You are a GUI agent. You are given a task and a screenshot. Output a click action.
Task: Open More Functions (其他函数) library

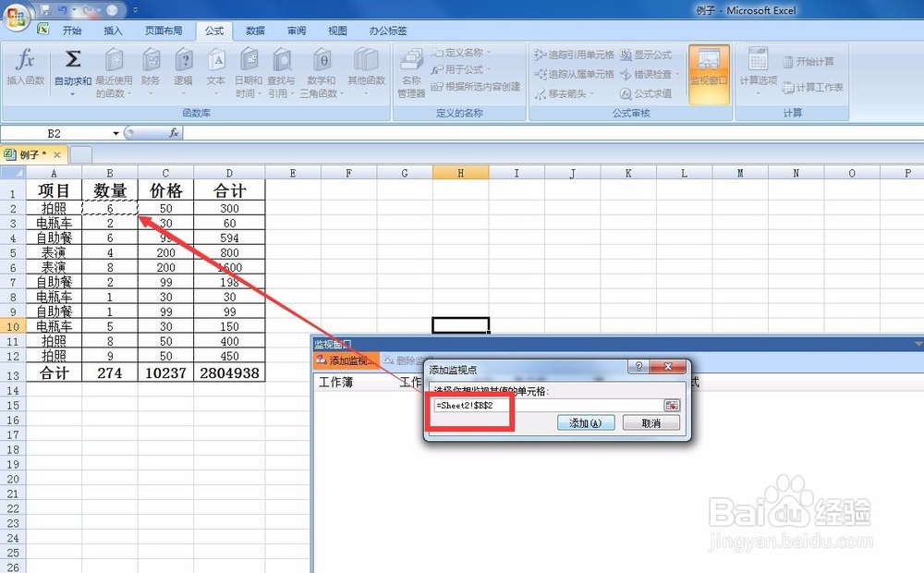click(x=366, y=72)
